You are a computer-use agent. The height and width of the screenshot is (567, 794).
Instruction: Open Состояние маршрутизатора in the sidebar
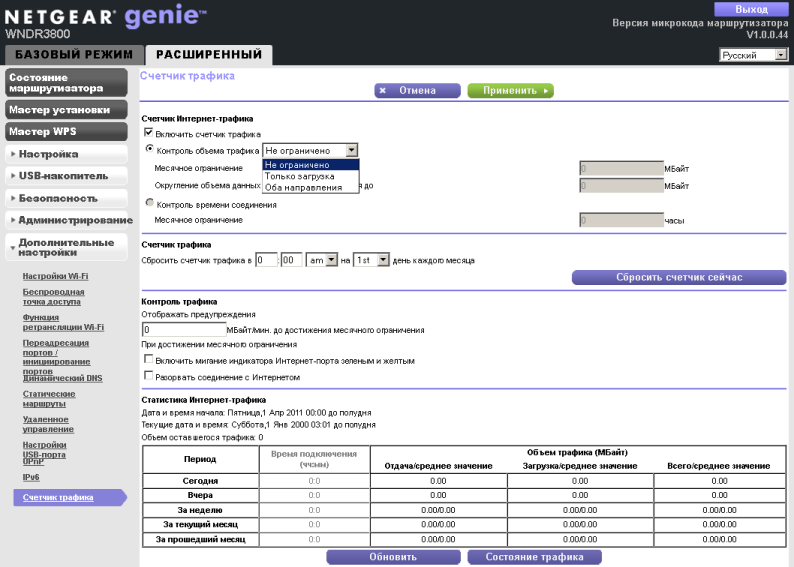[66, 83]
